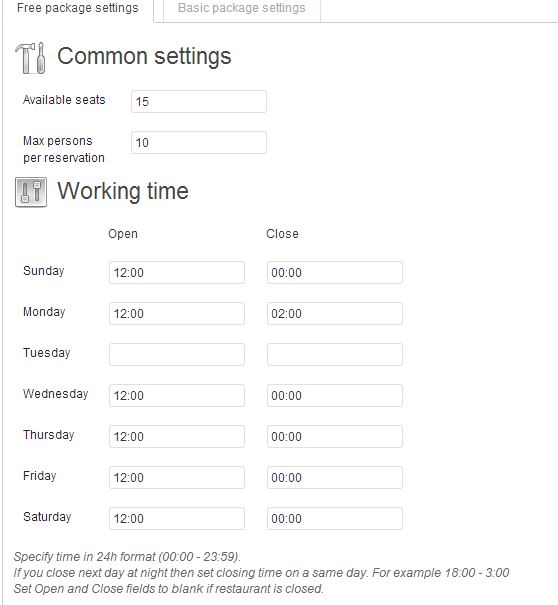Edit Thursday close time field

click(335, 436)
